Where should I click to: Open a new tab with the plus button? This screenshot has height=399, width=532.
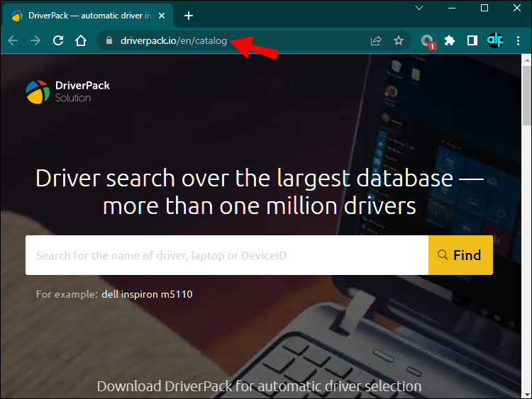click(189, 16)
